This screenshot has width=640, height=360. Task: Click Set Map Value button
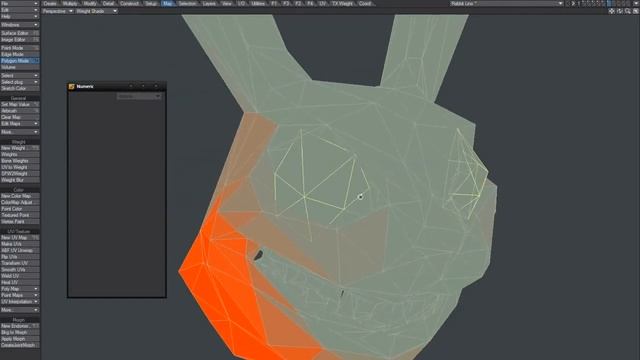(20, 104)
